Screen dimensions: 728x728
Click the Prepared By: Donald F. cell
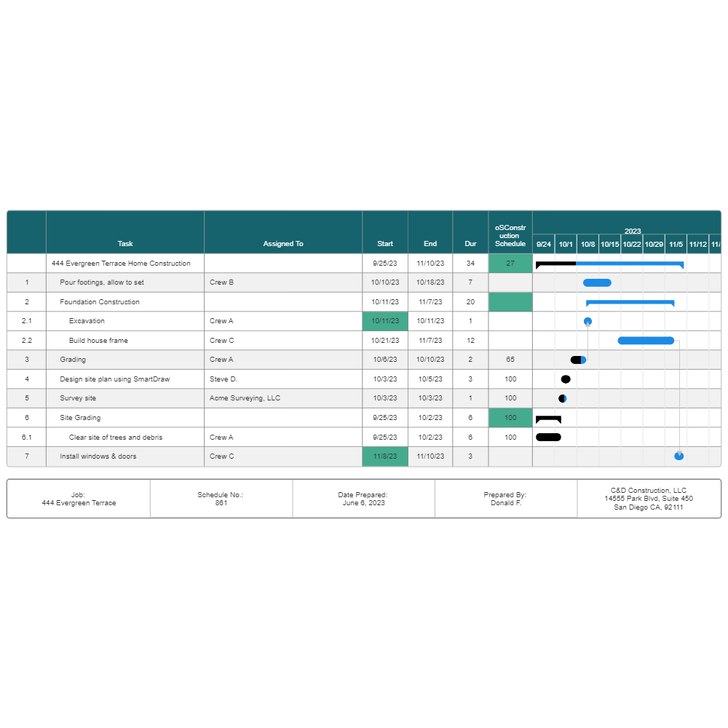(506, 499)
